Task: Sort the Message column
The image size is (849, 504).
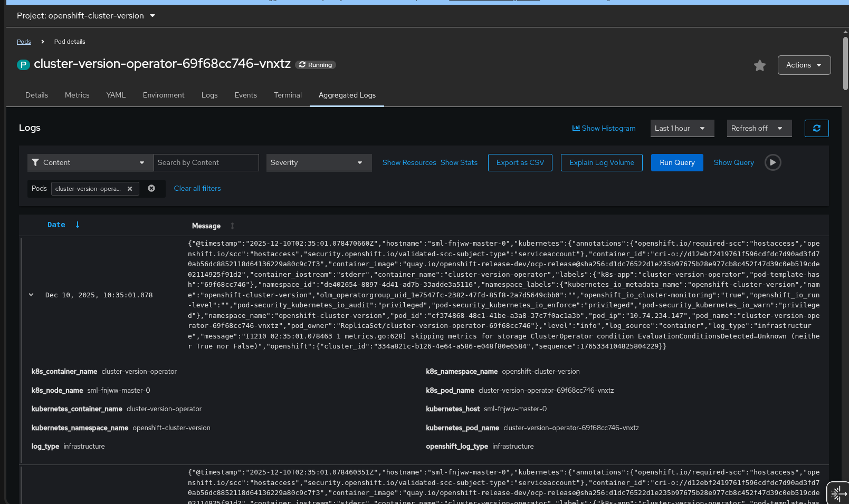Action: [x=232, y=226]
